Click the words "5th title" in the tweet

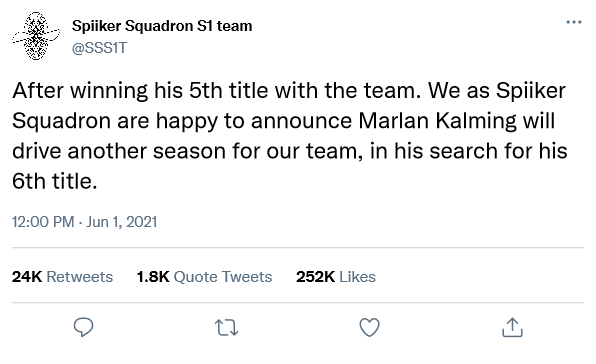point(229,90)
